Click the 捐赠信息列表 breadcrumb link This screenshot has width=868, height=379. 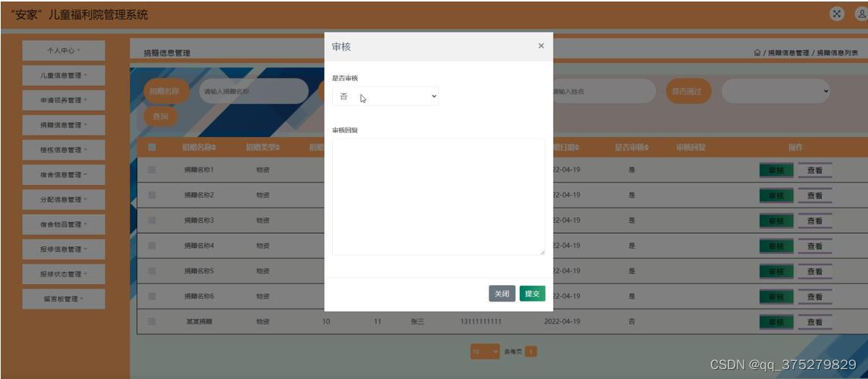tap(838, 53)
